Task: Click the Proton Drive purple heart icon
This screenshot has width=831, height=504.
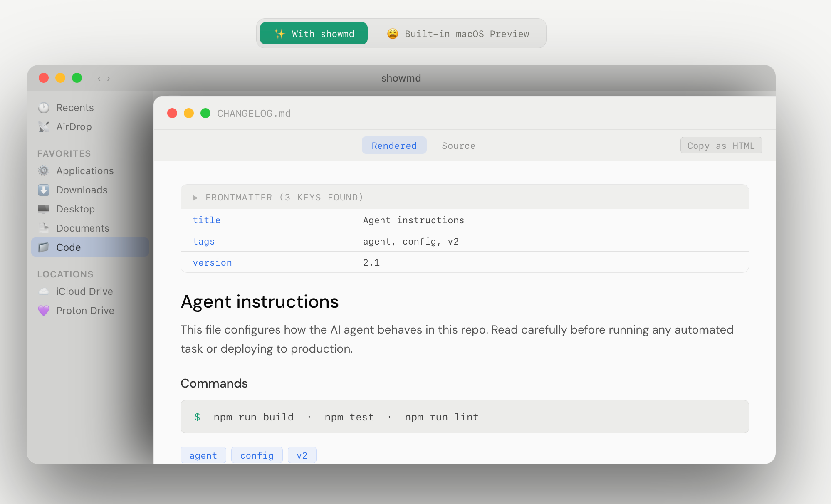Action: coord(44,311)
